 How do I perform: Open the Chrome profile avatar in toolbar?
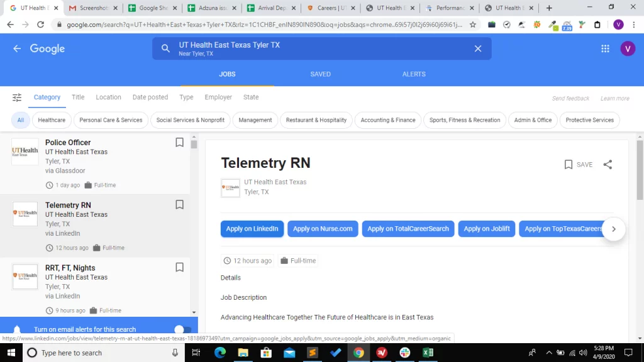[618, 25]
